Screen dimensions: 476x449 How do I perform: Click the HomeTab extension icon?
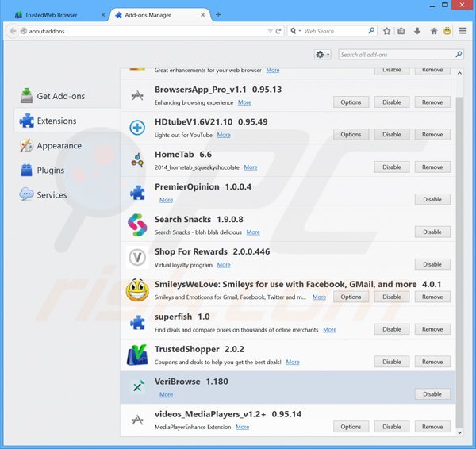point(137,160)
